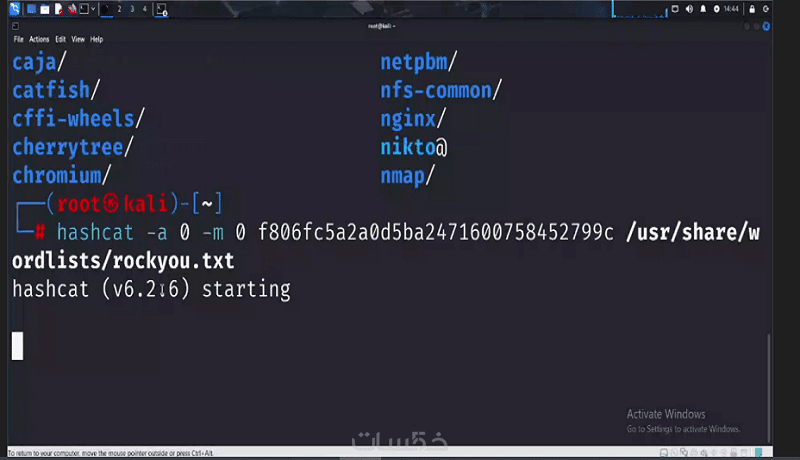
Task: Click the netpbm/ directory entry
Action: 418,62
